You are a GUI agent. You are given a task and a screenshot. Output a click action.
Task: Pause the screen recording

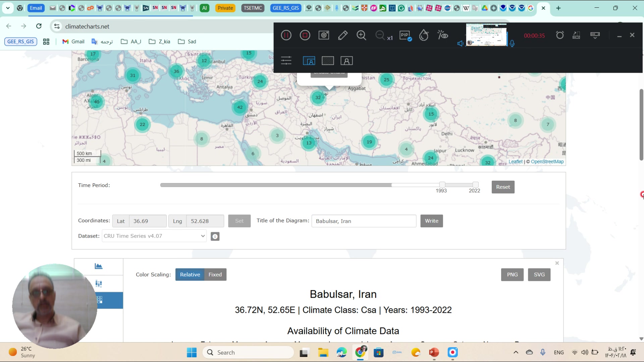286,35
